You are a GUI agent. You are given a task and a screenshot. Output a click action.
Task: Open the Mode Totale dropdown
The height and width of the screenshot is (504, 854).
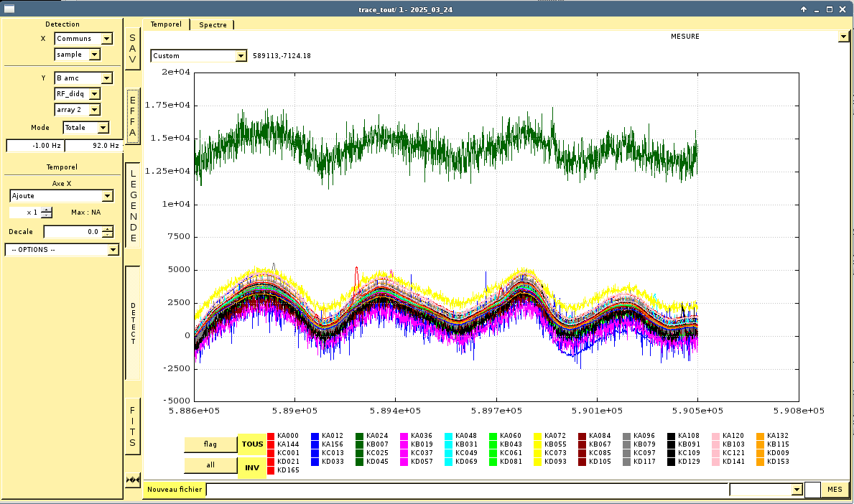click(85, 128)
